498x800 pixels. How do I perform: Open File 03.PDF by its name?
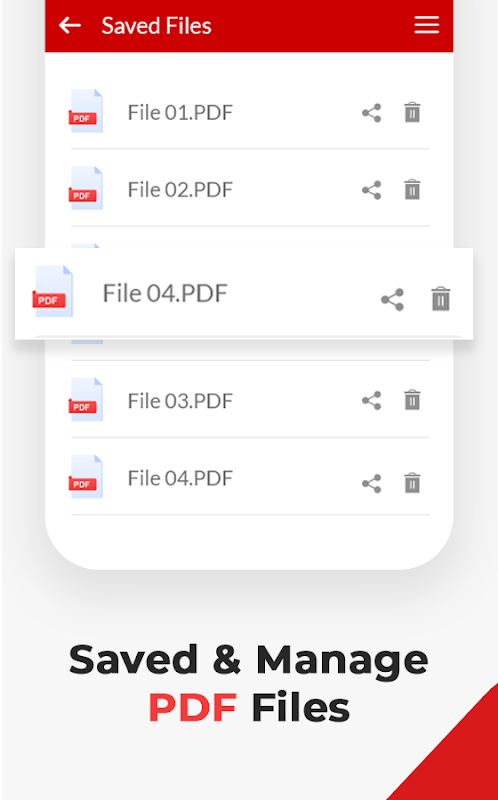click(x=180, y=401)
